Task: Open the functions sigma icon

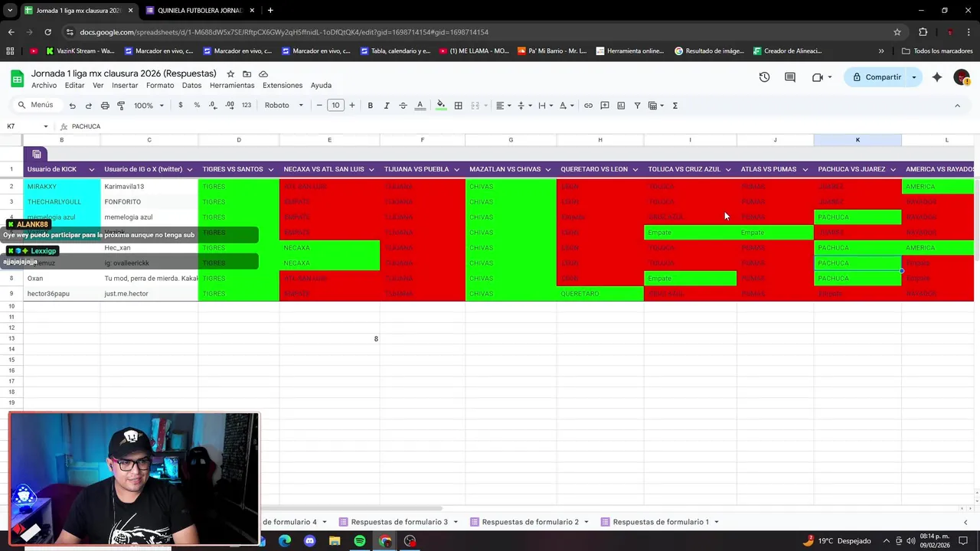Action: (x=675, y=106)
